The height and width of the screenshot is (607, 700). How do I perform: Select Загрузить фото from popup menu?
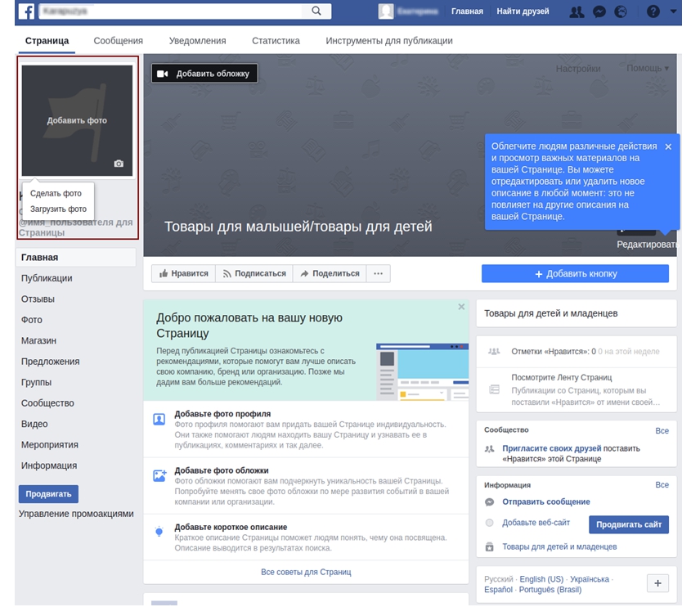[x=58, y=209]
